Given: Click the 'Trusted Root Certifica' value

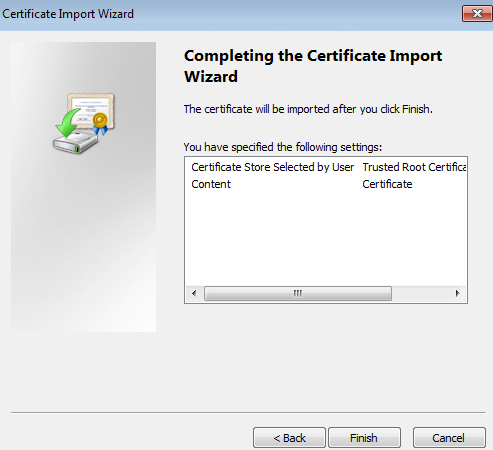Looking at the screenshot, I should tap(414, 167).
